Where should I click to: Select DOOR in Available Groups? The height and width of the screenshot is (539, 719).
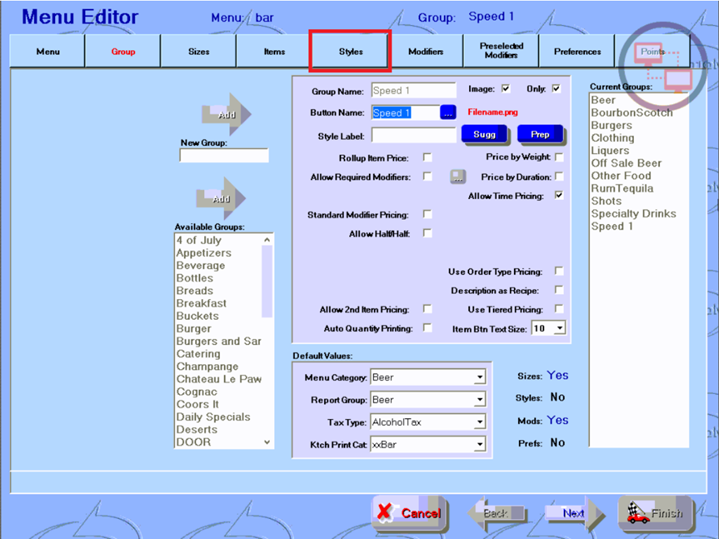(x=194, y=442)
